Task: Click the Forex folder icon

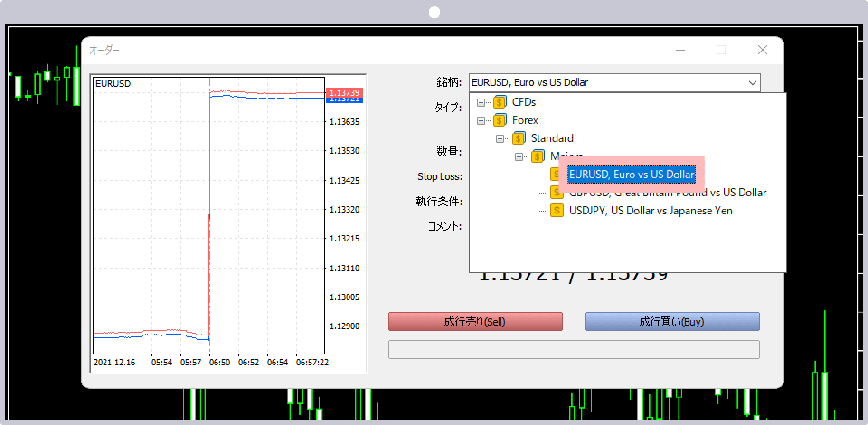Action: click(500, 120)
